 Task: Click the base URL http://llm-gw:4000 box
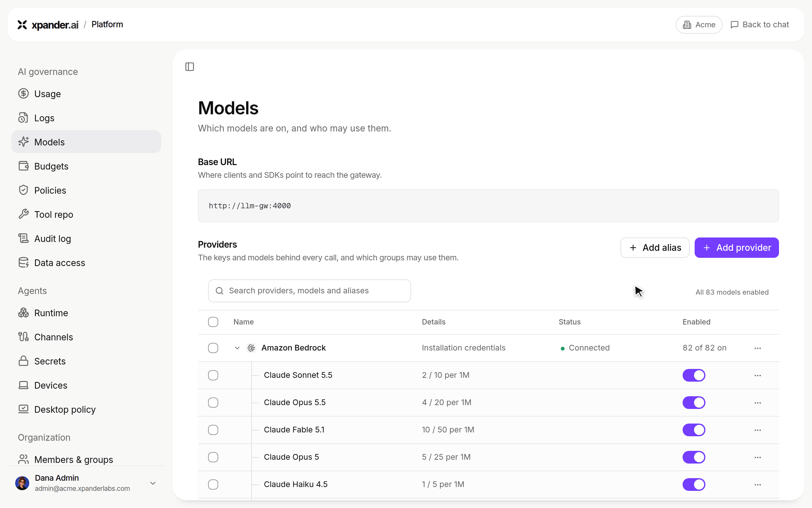coord(488,206)
